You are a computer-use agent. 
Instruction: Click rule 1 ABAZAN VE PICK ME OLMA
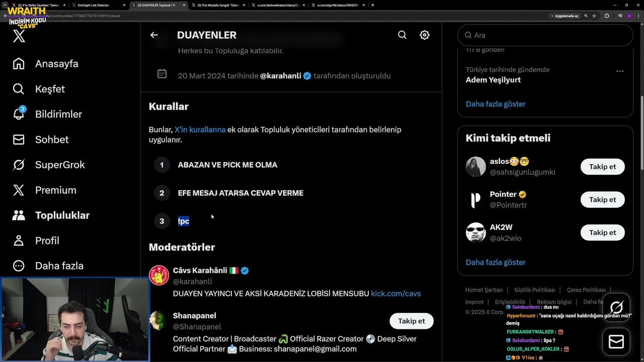click(227, 165)
